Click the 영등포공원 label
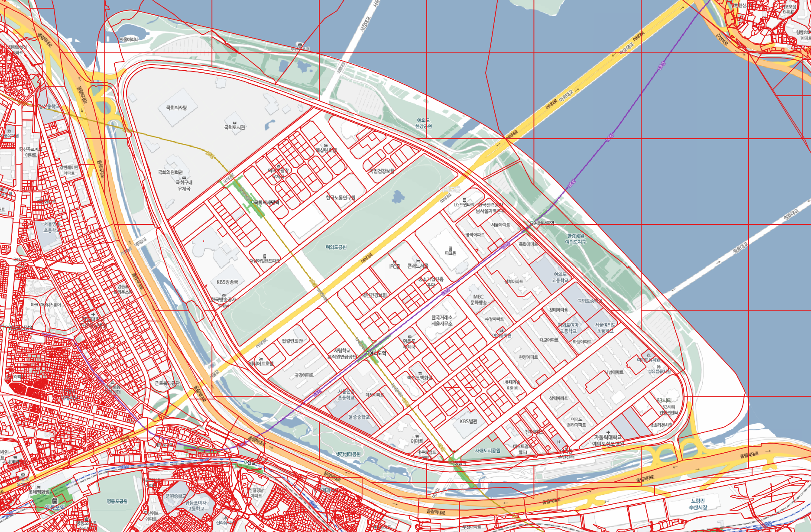 117,501
